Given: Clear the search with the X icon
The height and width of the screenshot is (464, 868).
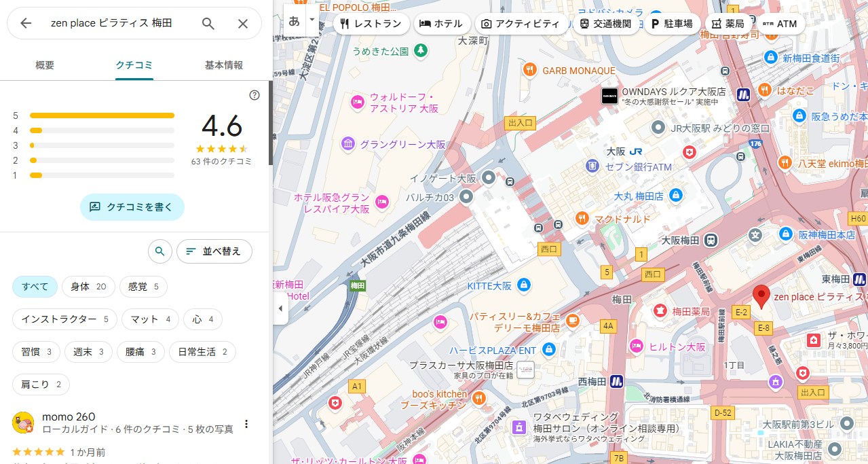Looking at the screenshot, I should tap(243, 23).
